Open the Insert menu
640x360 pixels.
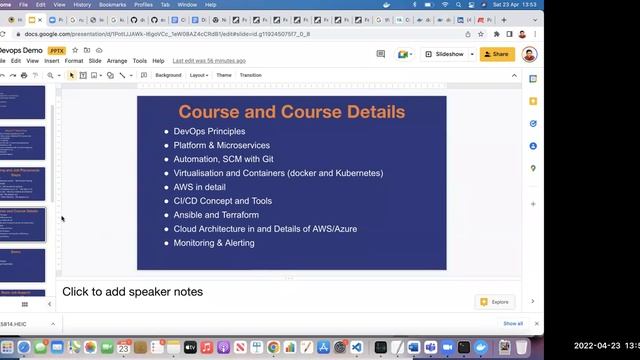tap(51, 61)
